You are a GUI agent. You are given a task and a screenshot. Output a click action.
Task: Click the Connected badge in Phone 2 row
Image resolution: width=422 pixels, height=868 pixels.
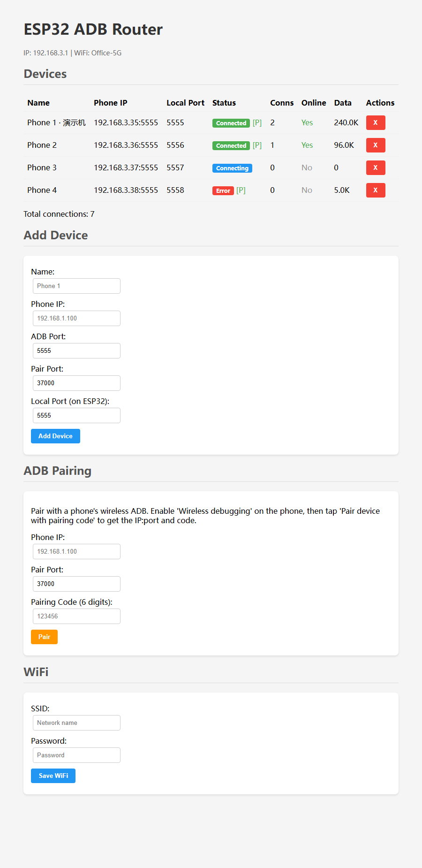tap(231, 145)
